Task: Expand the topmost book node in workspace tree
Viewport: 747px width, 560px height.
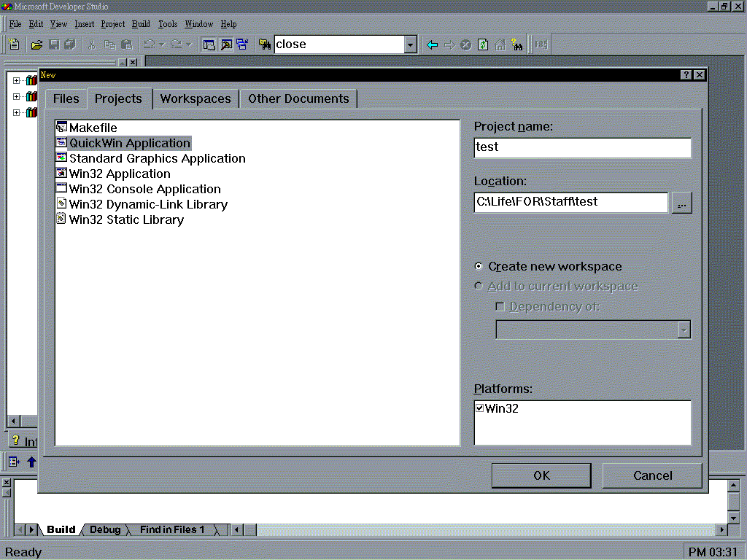Action: [16, 80]
